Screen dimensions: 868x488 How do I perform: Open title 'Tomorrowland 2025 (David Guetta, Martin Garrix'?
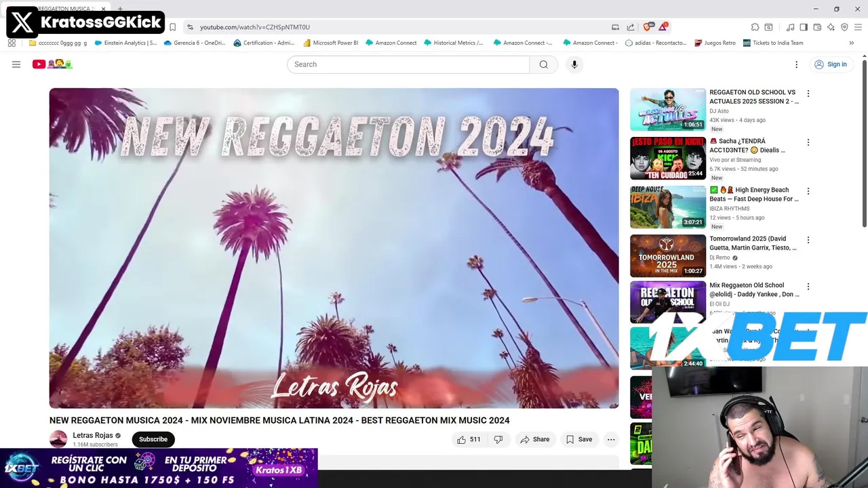[x=753, y=243]
